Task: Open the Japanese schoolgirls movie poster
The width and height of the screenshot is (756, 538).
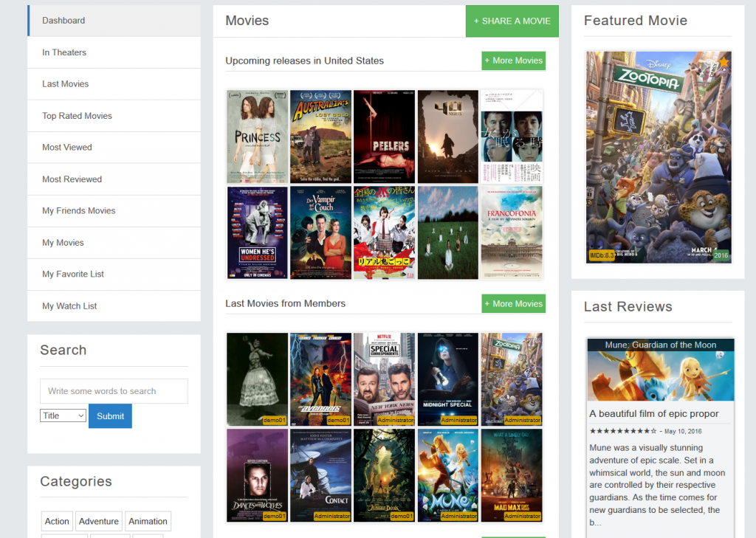Action: tap(384, 233)
